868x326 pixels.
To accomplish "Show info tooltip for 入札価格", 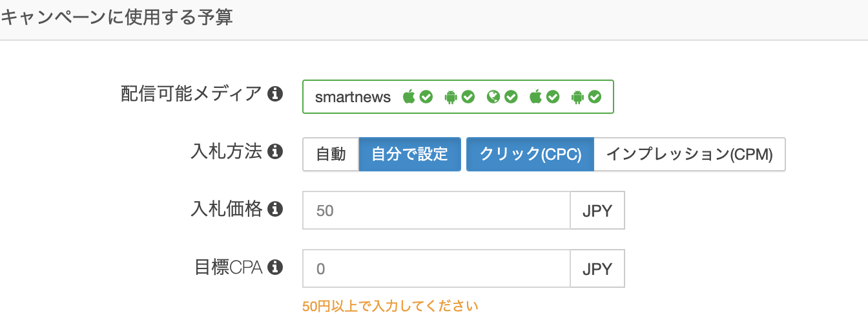I will [x=275, y=209].
